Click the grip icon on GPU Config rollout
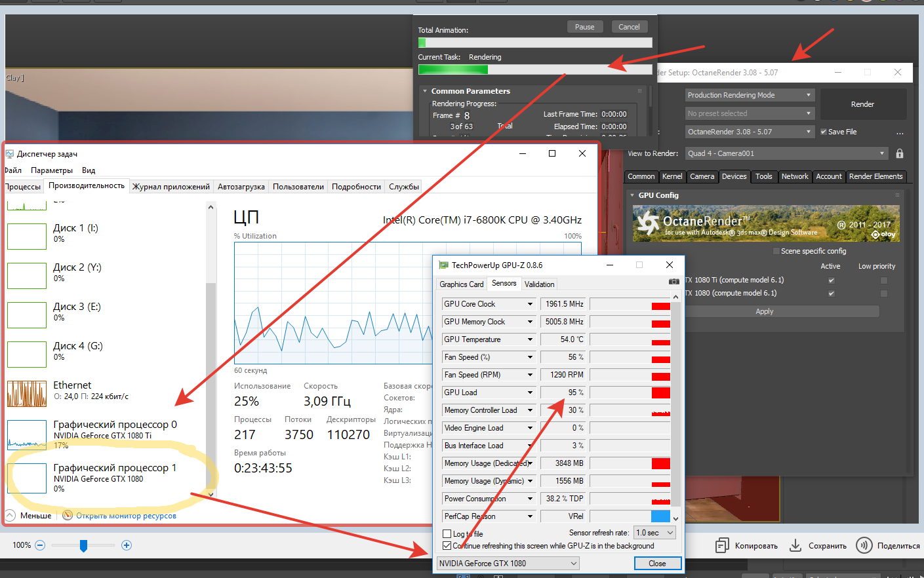This screenshot has width=924, height=578. [x=897, y=195]
